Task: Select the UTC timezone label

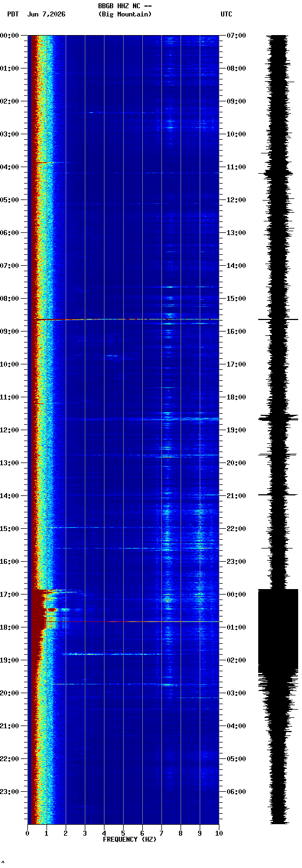Action: point(226,14)
